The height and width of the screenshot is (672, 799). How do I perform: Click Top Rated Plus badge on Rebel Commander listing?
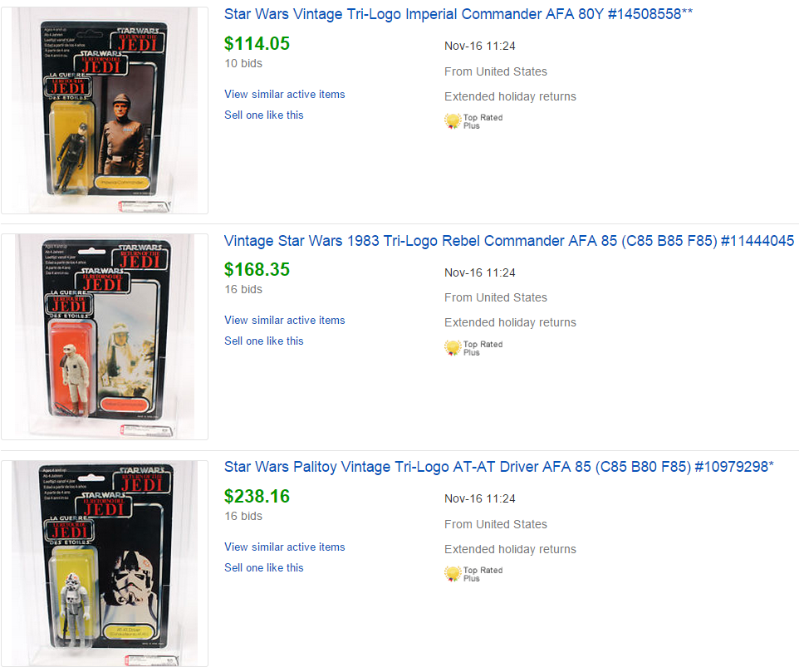pyautogui.click(x=473, y=348)
